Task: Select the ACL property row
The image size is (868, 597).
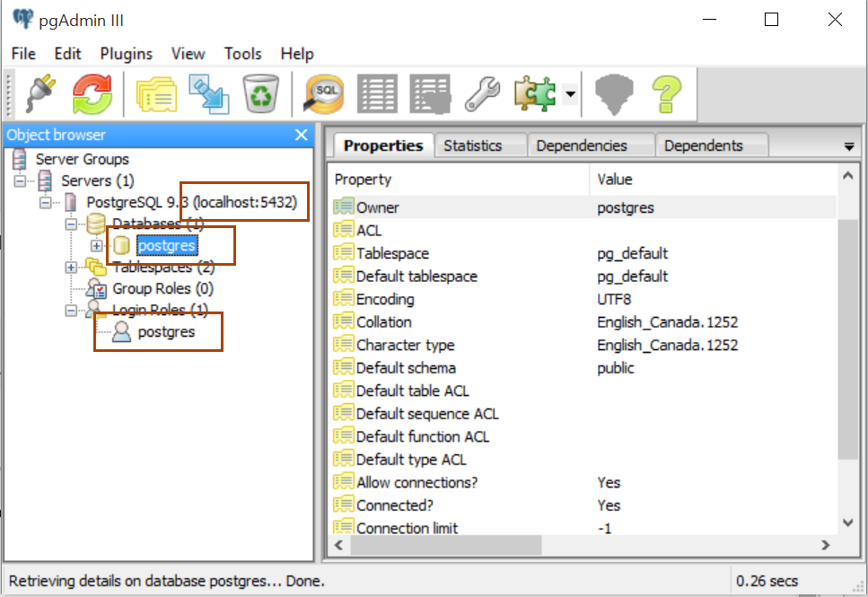Action: point(584,231)
